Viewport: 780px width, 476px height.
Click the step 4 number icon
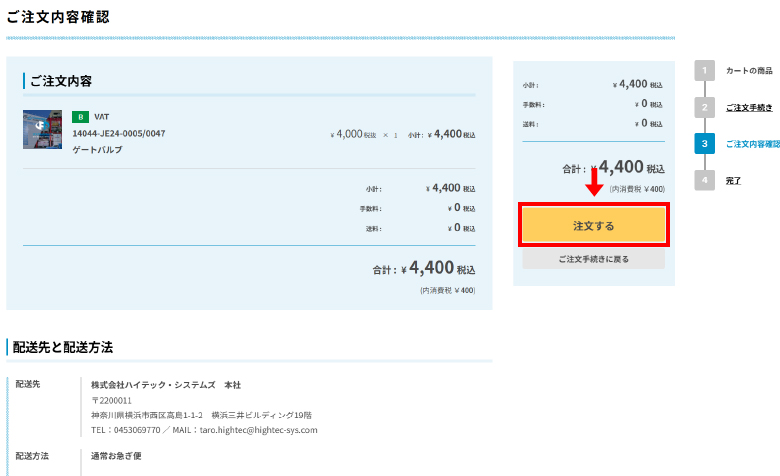tap(704, 180)
